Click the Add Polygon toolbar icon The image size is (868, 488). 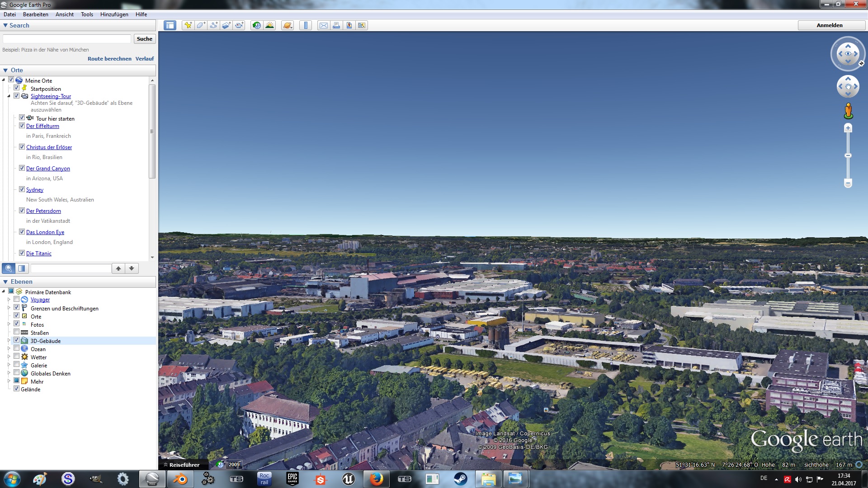[x=201, y=25]
